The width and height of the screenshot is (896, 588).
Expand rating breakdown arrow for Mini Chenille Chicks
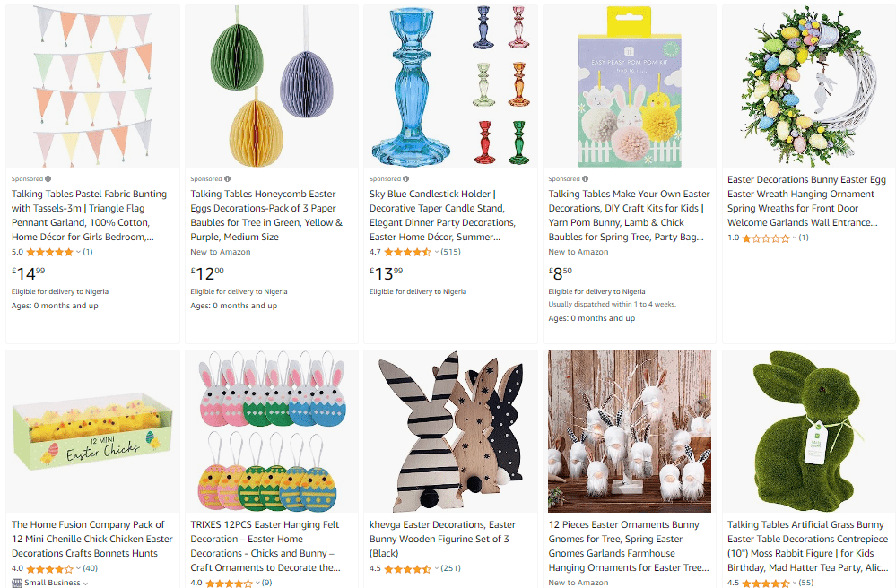[x=78, y=568]
